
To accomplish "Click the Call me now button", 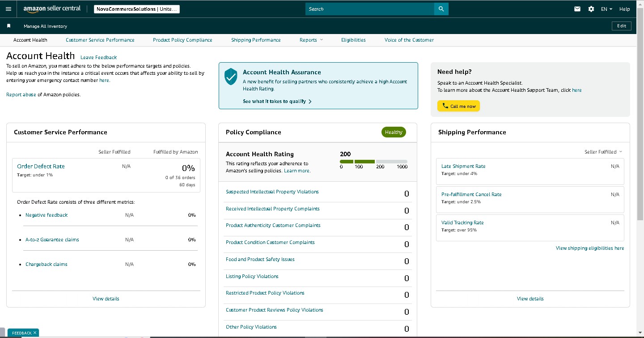I will click(458, 106).
